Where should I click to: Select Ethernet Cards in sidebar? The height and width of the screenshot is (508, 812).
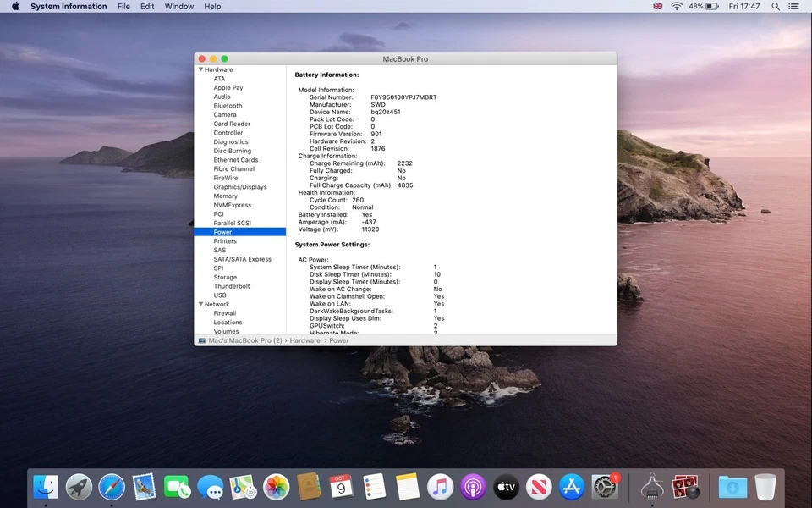coord(236,160)
